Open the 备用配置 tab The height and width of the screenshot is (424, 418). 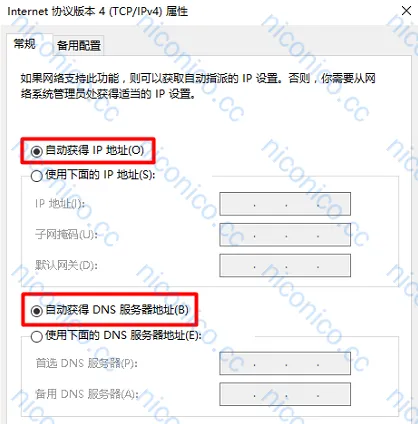pyautogui.click(x=79, y=45)
